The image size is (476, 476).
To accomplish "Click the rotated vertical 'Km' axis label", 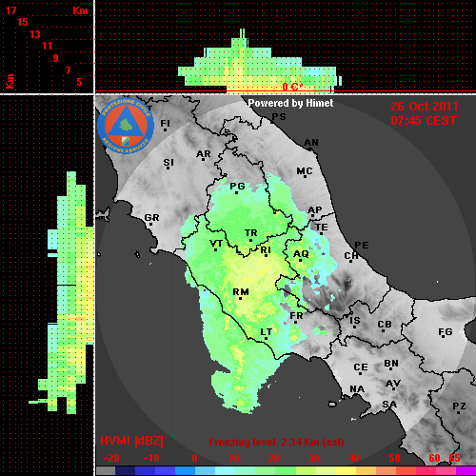I will click(x=10, y=81).
